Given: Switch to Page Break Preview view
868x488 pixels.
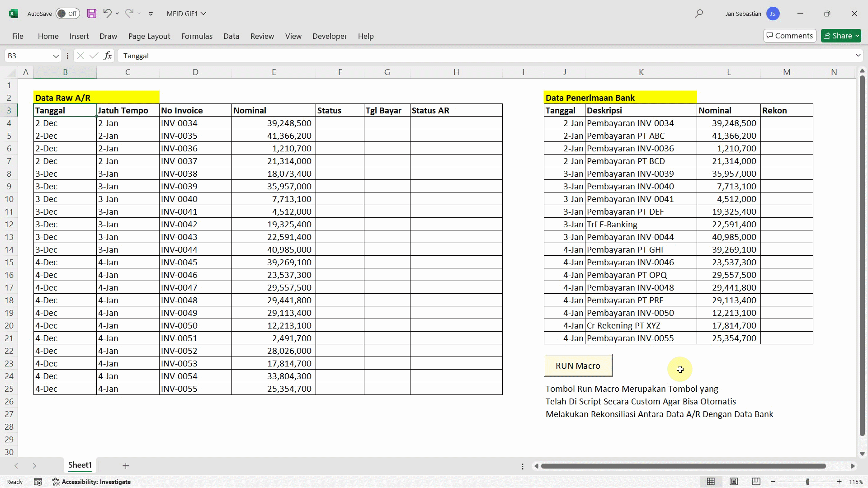Looking at the screenshot, I should (x=756, y=482).
